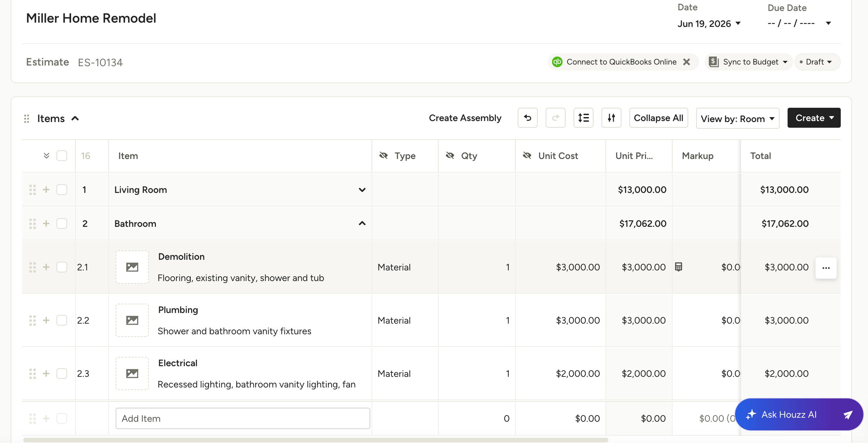
Task: Click the estimate number ES-10134
Action: click(x=100, y=63)
